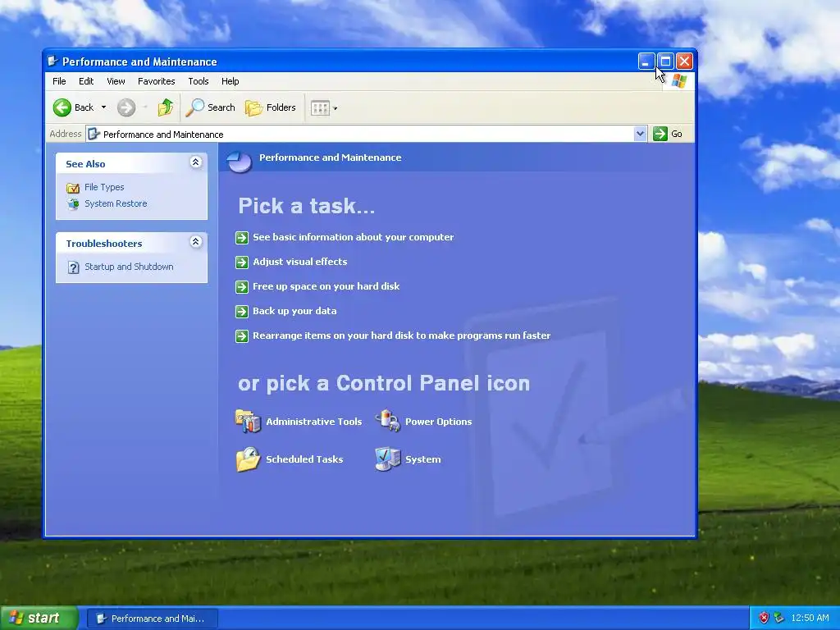Open the Edit menu

tap(86, 81)
